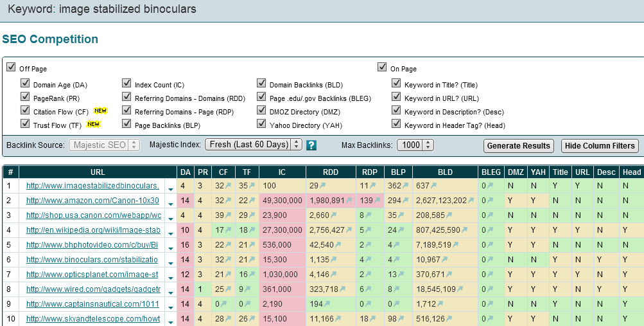644x326 pixels.
Task: Open the arrow icon beside RDD 11,166
Action: pyautogui.click(x=338, y=319)
